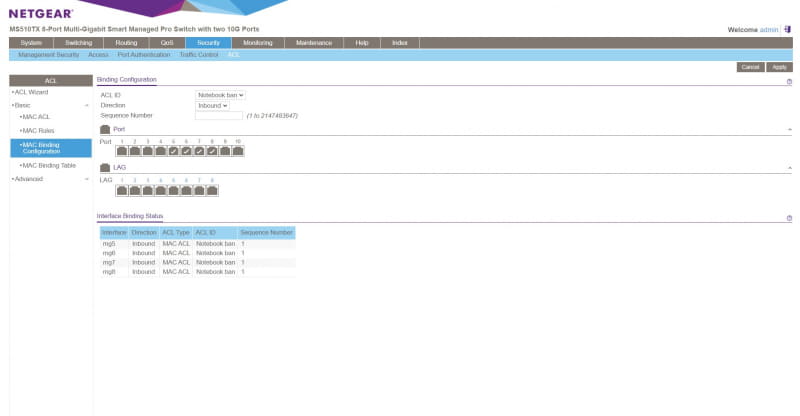Select LAG 4 port icon
This screenshot has height=416, width=800.
click(161, 191)
